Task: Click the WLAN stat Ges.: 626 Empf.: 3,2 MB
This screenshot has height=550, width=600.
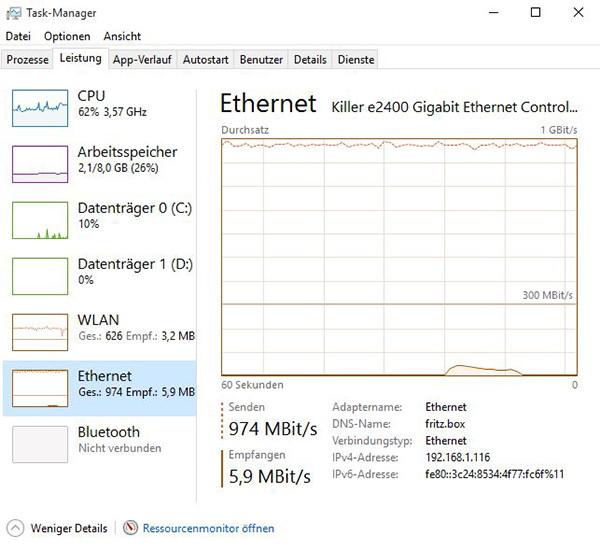Action: pos(137,336)
